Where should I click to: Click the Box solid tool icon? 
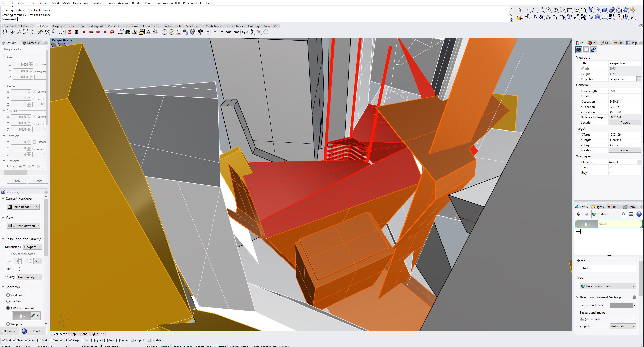605,10
